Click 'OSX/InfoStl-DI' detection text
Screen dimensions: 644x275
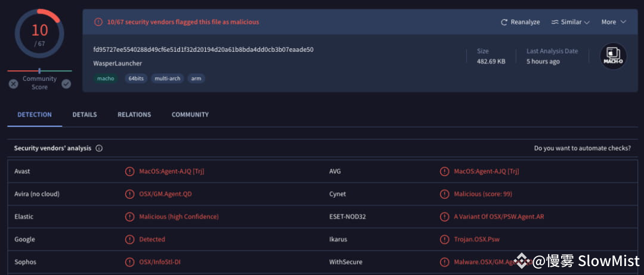160,261
